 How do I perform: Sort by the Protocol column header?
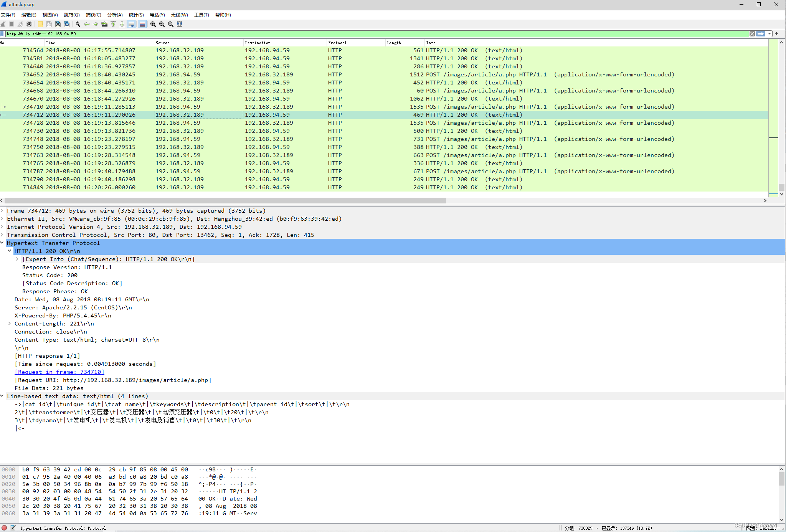pos(356,43)
